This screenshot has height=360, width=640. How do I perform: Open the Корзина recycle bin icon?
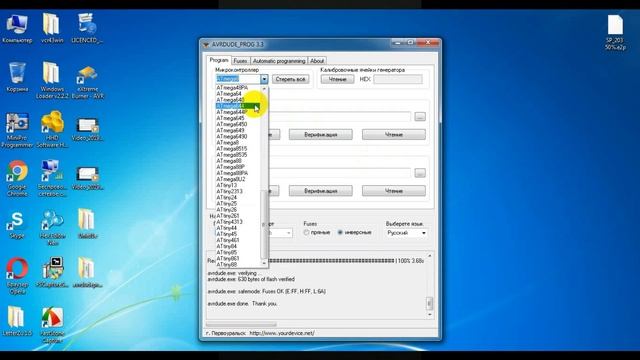click(17, 77)
